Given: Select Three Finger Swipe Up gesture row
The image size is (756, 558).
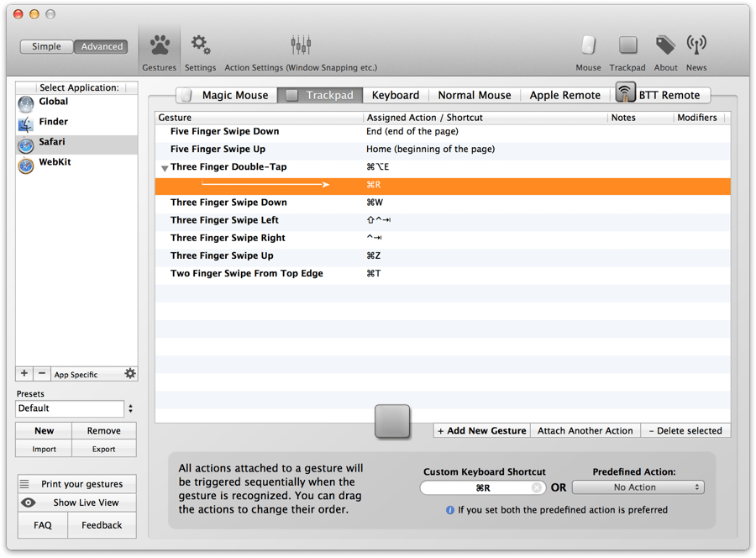Looking at the screenshot, I should [x=443, y=256].
